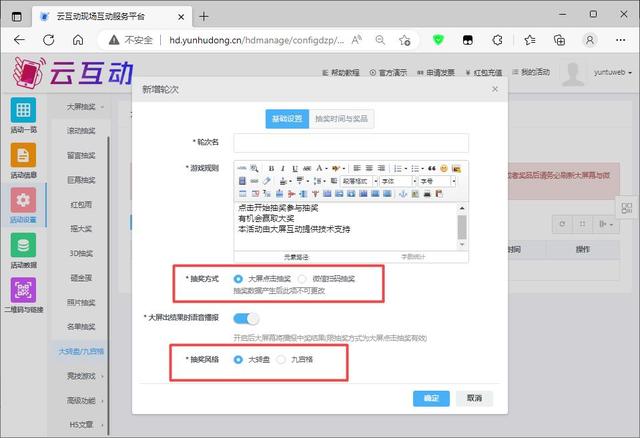This screenshot has height=438, width=640.
Task: Open find and replace magnifier icon
Action: pyautogui.click(x=254, y=168)
